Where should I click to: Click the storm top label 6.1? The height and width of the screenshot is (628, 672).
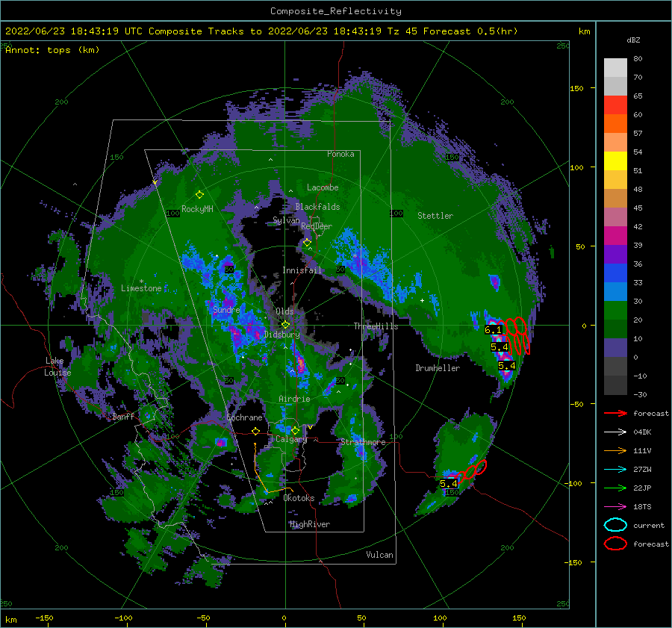[493, 329]
